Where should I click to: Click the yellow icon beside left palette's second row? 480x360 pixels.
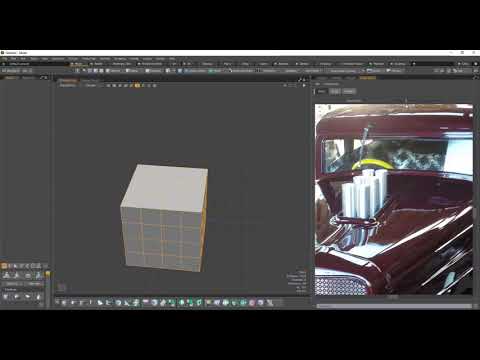coord(47,274)
